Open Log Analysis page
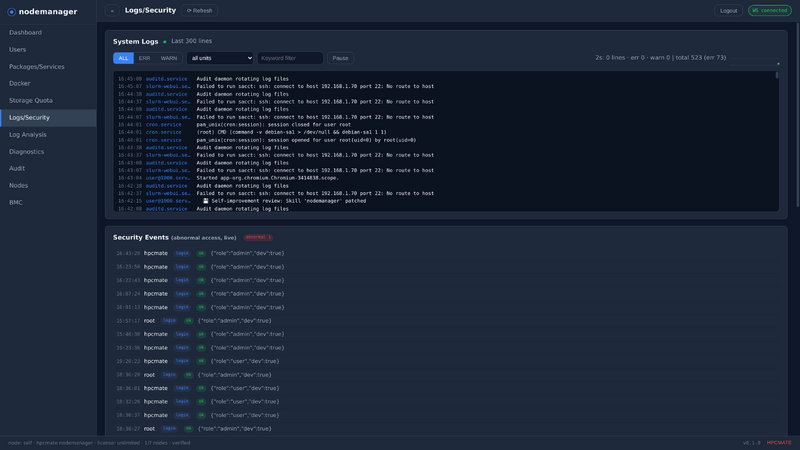 point(48,135)
